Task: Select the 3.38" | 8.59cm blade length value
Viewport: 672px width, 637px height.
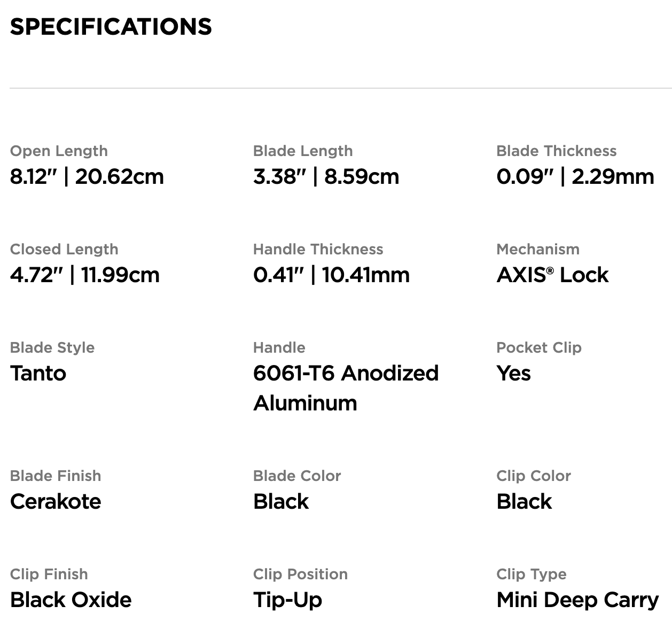Action: click(x=326, y=176)
